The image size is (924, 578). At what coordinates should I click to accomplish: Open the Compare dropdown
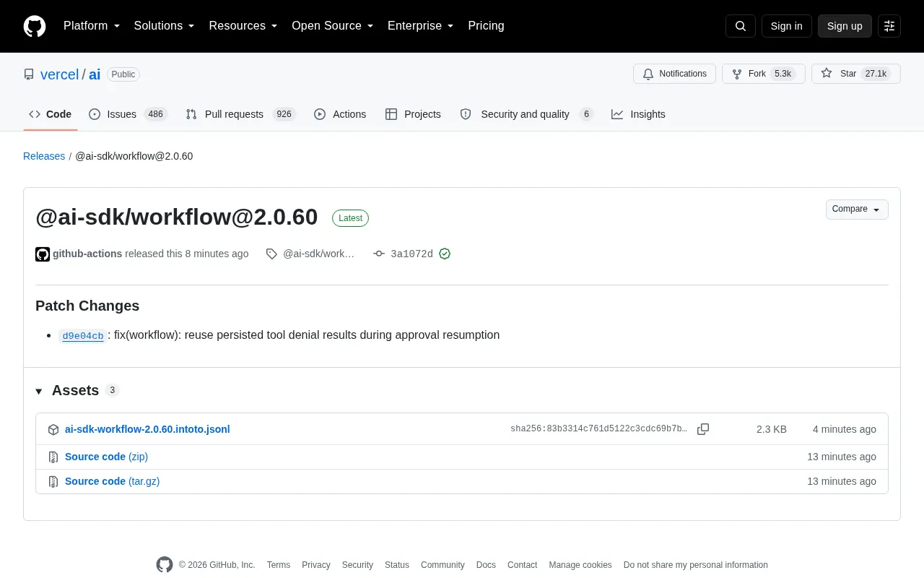(x=857, y=210)
